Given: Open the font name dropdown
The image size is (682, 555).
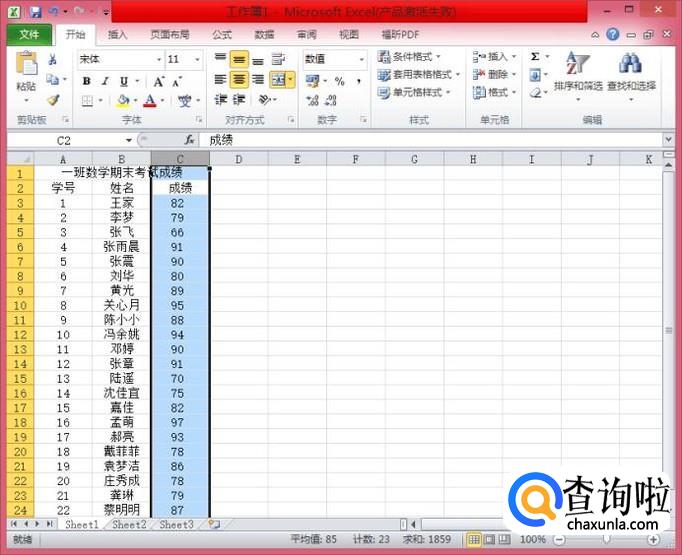Looking at the screenshot, I should pyautogui.click(x=159, y=60).
